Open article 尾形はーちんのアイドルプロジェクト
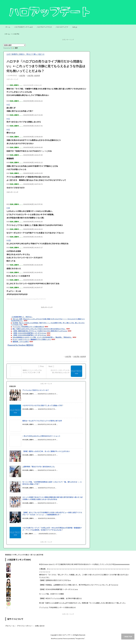Viewport: 136px width, 644px height. tap(42, 421)
